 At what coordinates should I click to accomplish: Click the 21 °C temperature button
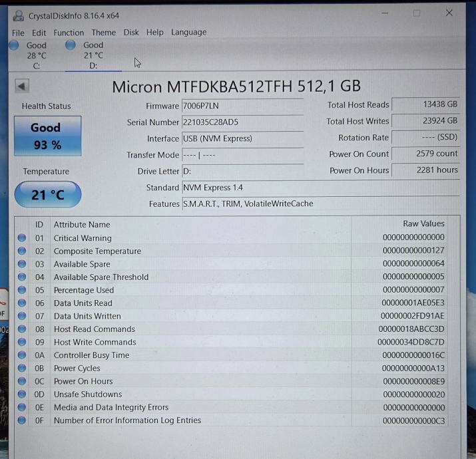(48, 194)
